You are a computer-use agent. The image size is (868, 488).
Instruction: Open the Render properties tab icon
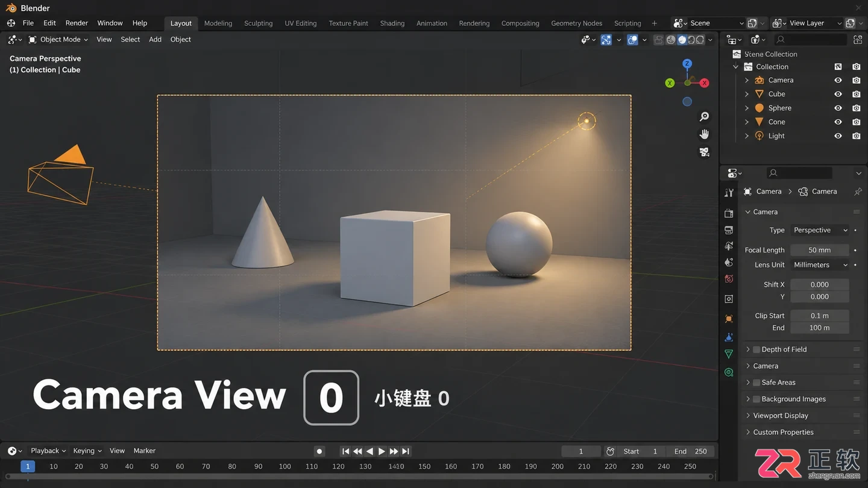tap(729, 213)
